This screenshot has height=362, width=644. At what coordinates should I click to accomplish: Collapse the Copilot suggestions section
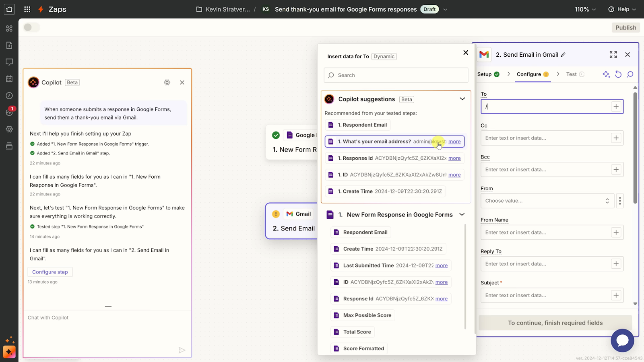462,99
